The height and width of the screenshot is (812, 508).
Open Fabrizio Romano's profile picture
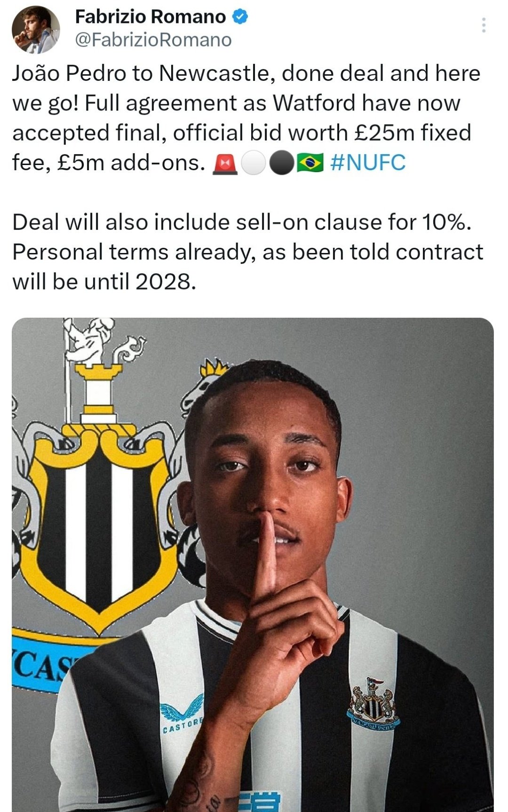click(x=36, y=29)
